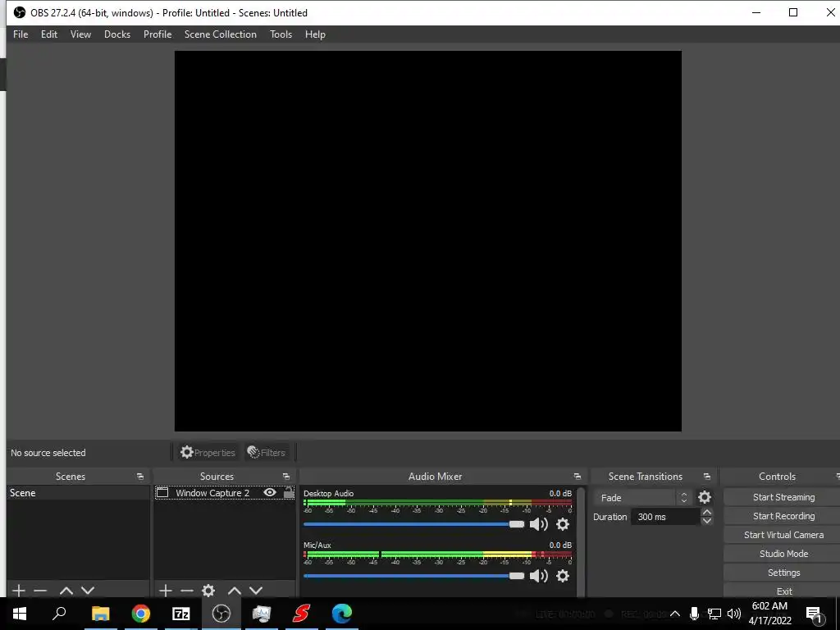Click the Filters button above docks
Image resolution: width=840 pixels, height=630 pixels.
pyautogui.click(x=267, y=453)
